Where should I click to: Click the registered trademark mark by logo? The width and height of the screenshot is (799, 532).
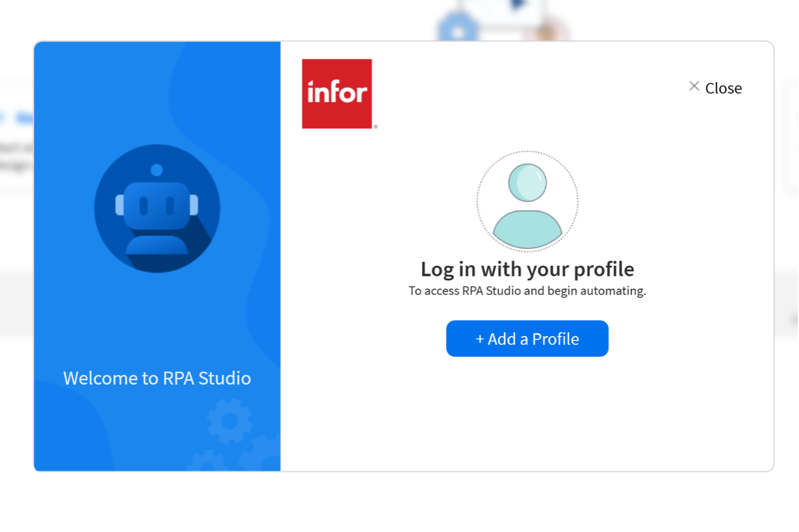[x=375, y=127]
